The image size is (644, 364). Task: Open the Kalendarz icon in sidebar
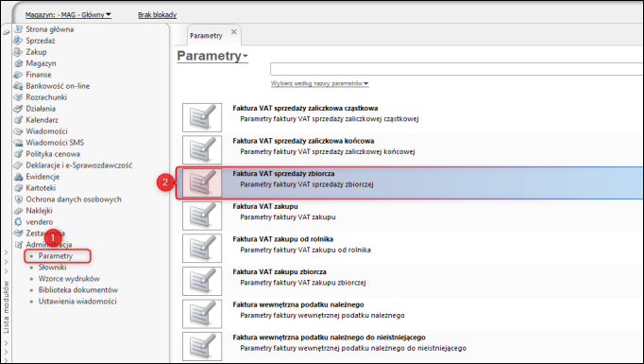[18, 120]
